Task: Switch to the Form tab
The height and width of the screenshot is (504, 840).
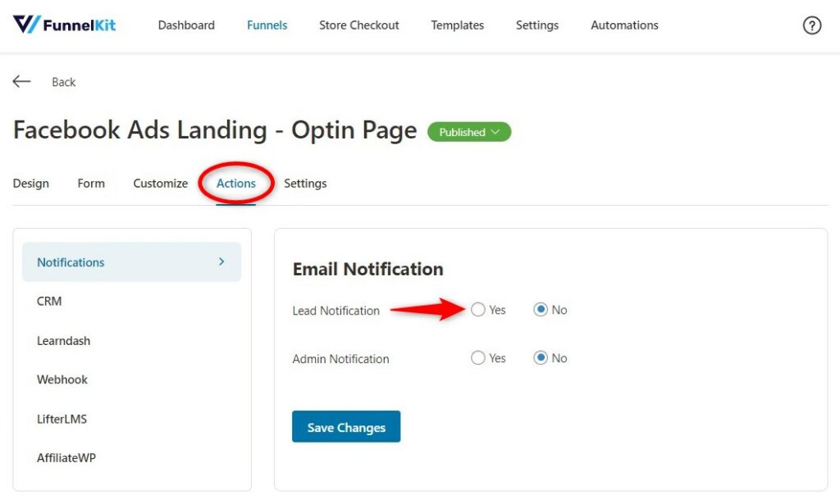Action: (x=91, y=184)
